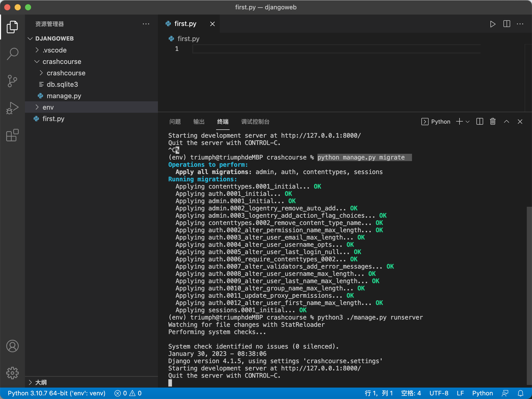Switch to the 调试控制台 debug console tab

[255, 122]
